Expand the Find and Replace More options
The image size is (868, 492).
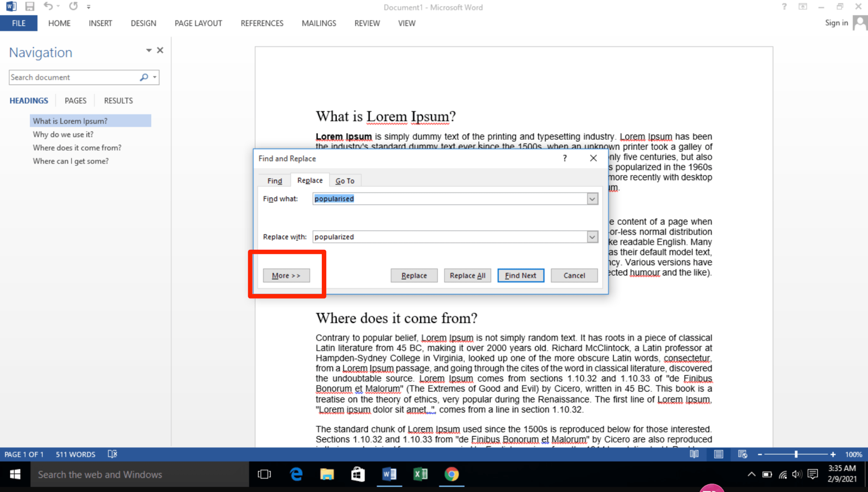[286, 275]
